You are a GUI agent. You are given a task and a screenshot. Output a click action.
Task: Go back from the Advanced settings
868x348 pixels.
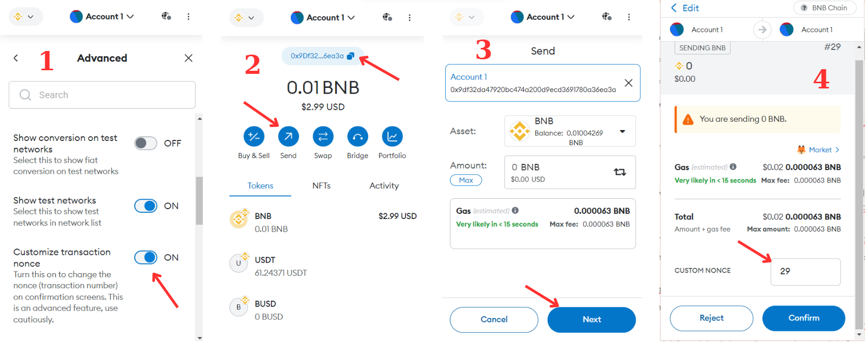(16, 58)
